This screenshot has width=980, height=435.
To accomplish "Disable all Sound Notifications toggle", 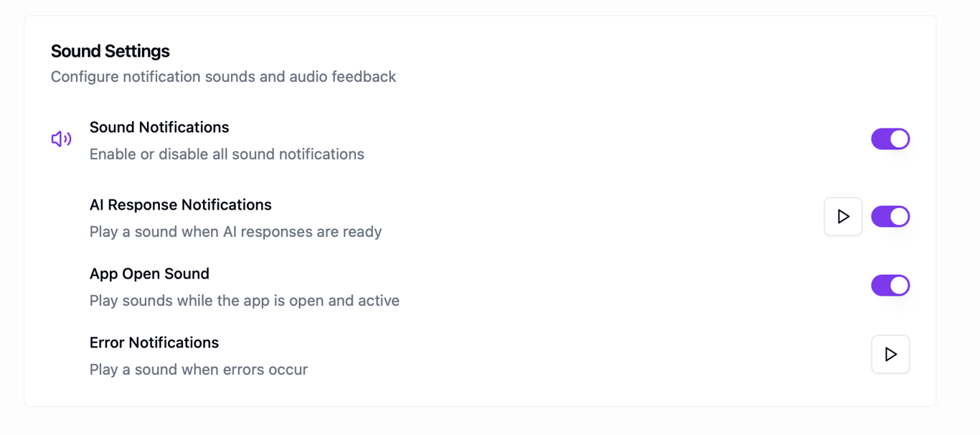I will (890, 139).
